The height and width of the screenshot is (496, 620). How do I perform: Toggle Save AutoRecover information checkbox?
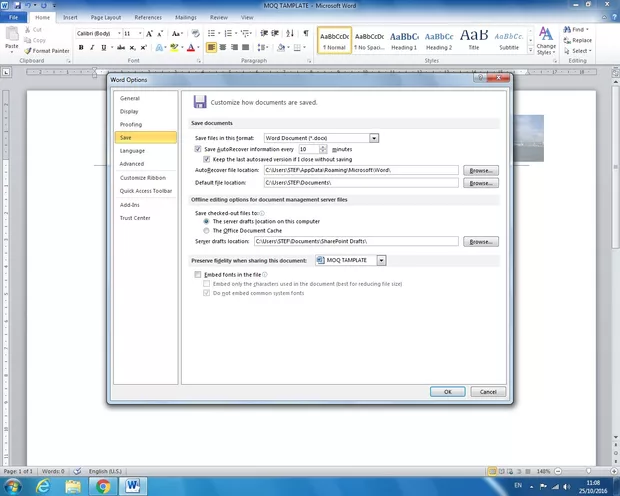tap(198, 148)
